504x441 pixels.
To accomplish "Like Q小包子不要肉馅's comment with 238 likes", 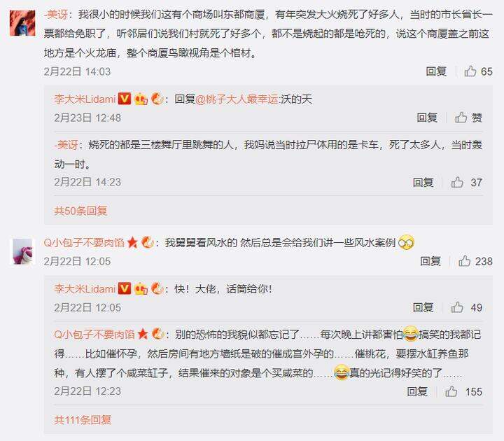I will point(475,261).
